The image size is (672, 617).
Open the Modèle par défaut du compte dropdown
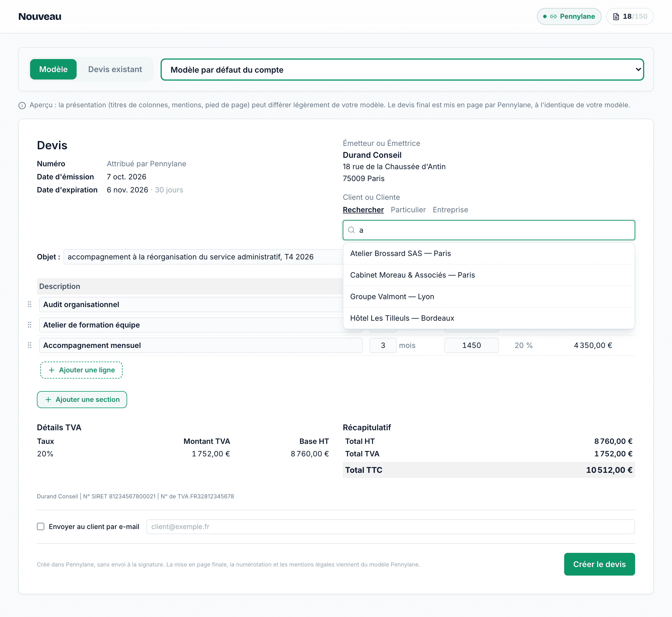coord(402,70)
